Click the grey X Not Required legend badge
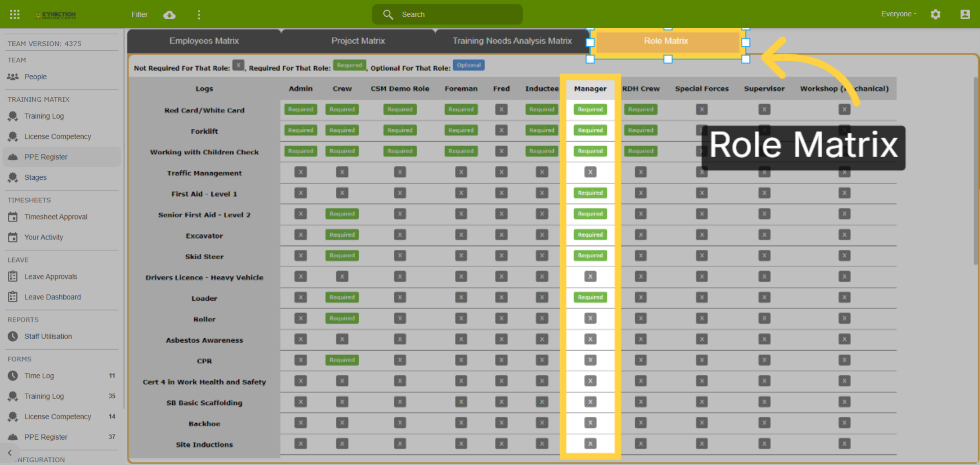 coord(238,65)
